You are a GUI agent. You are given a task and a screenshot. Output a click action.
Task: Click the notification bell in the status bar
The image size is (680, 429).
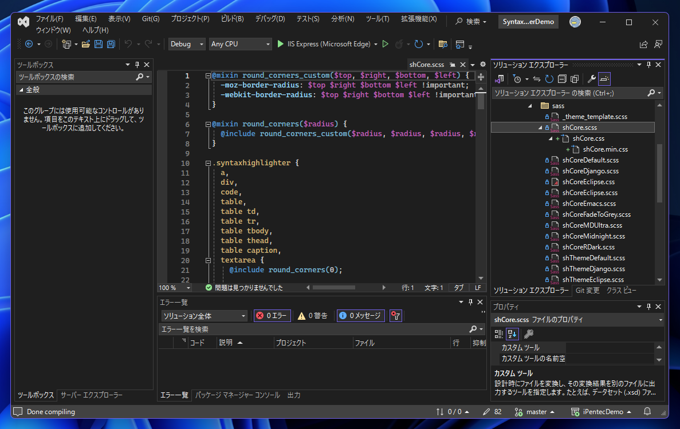tap(647, 411)
